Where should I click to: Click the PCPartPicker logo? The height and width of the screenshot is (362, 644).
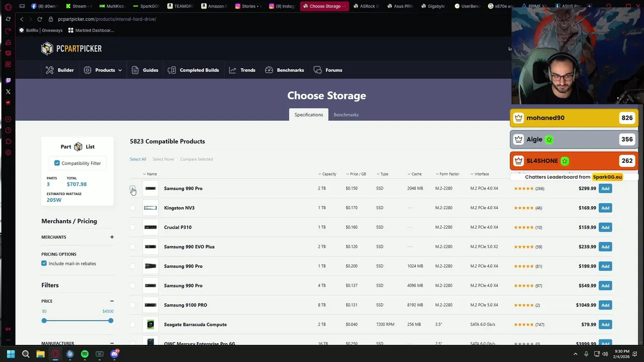(x=71, y=48)
